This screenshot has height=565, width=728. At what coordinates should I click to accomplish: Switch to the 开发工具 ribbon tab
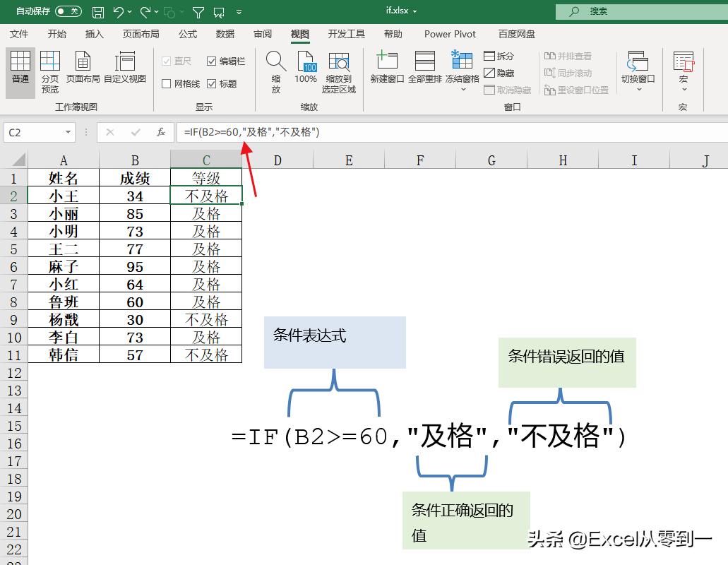coord(345,33)
